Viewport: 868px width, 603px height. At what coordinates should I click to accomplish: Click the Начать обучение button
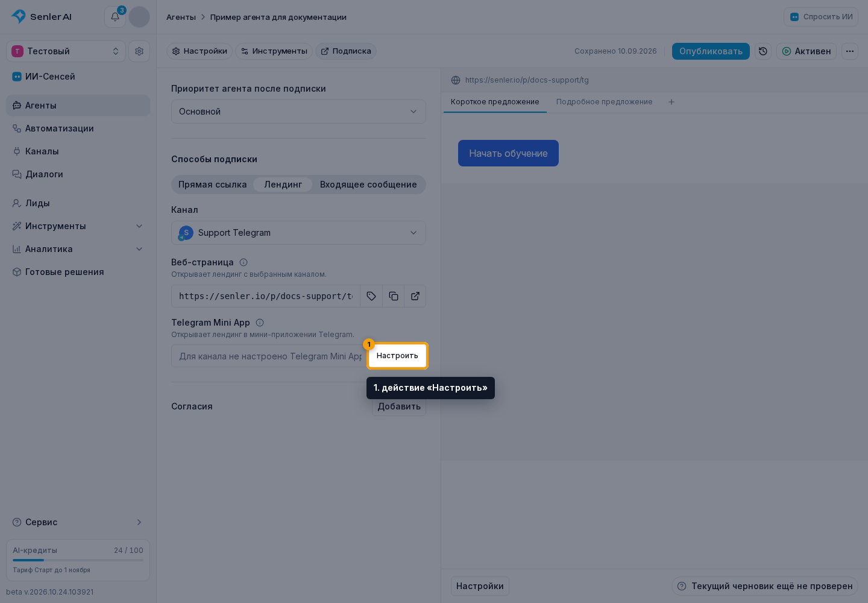[x=508, y=153]
